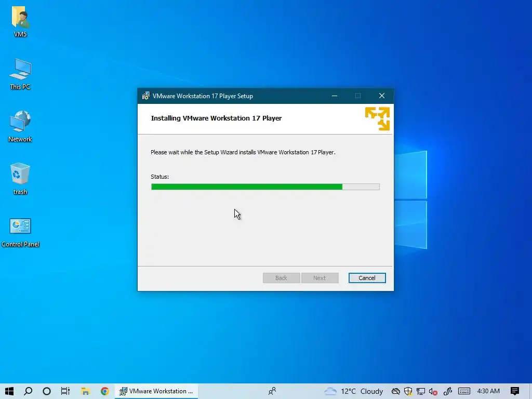Screen dimensions: 532x399
Task: Open the Windows Start menu
Action: (x=9, y=391)
